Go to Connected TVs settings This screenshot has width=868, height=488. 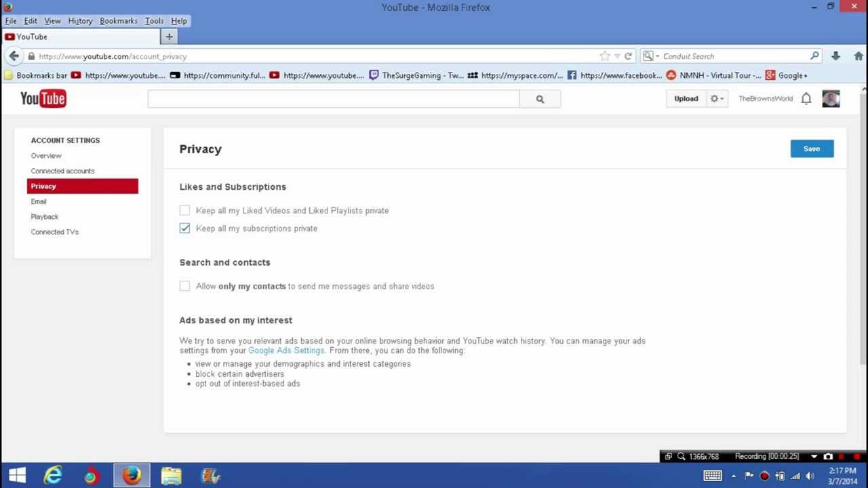tap(55, 232)
